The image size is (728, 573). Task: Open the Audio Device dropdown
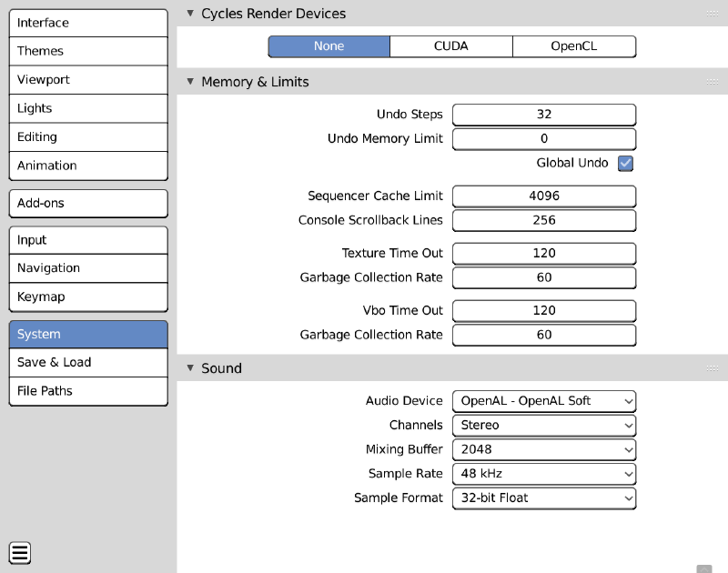[544, 400]
